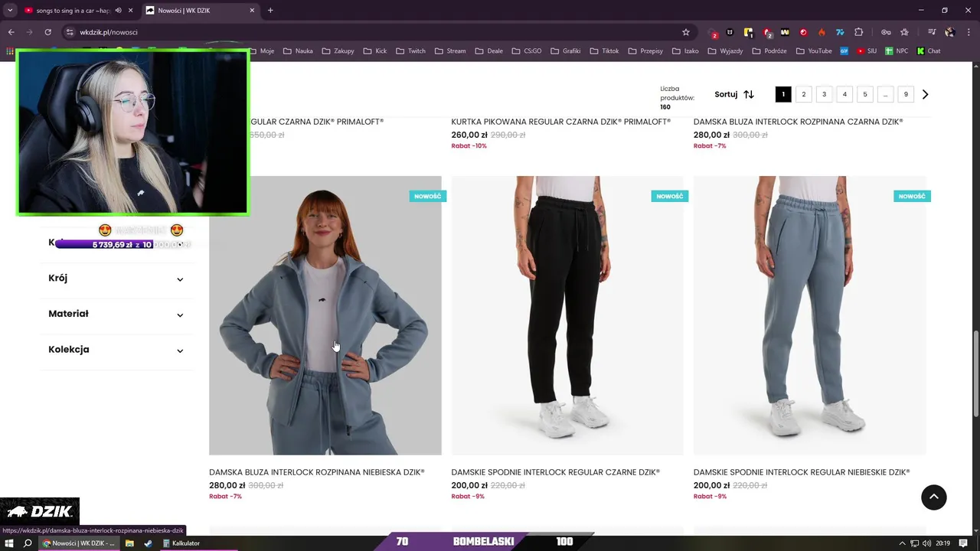Open the blue zip hoodie product image
Screen dimensions: 980x551
[x=325, y=315]
